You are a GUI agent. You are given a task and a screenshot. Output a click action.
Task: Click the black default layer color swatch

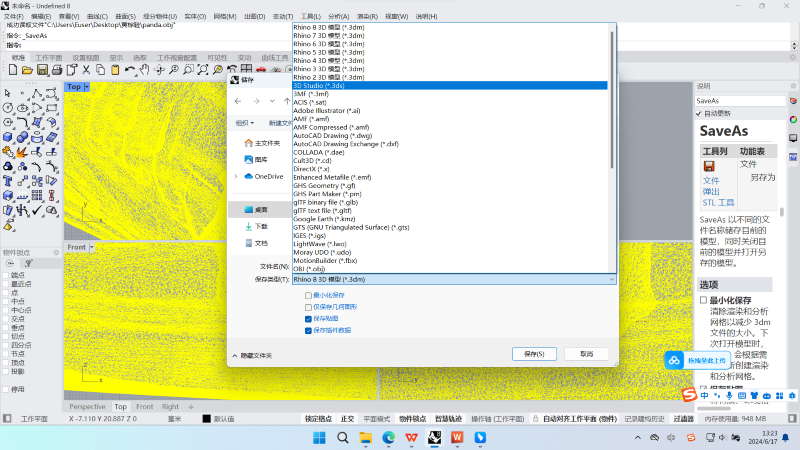(x=207, y=419)
